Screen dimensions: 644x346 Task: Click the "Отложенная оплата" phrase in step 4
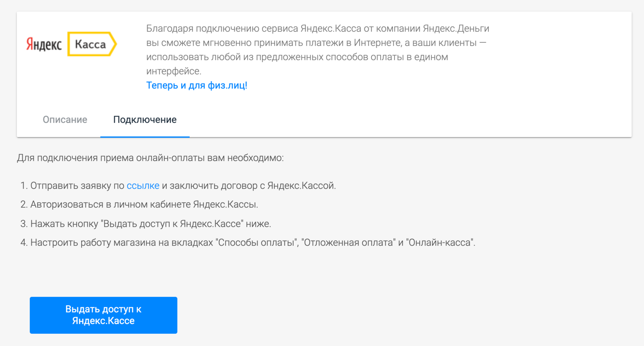coord(348,243)
